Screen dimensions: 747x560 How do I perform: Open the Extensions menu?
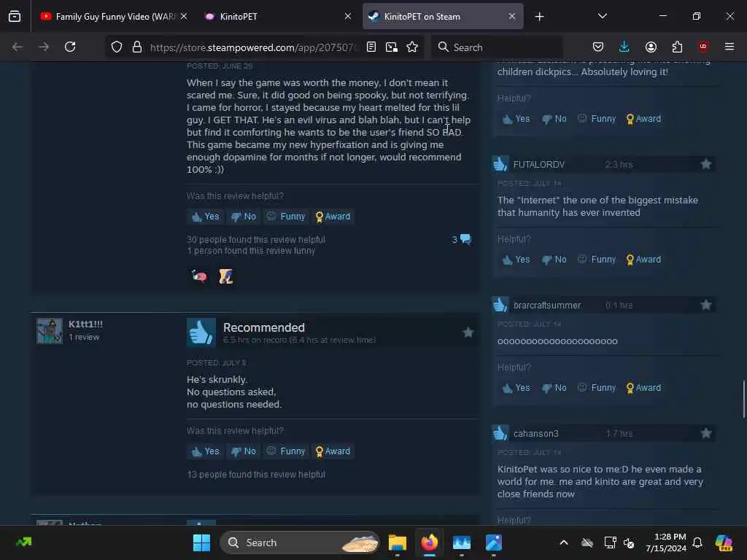[677, 47]
